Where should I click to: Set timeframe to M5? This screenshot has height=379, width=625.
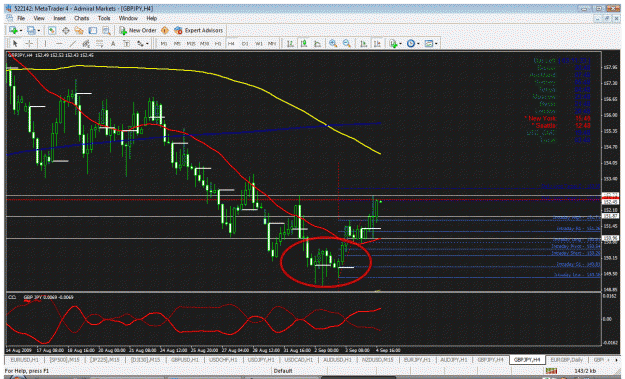pyautogui.click(x=177, y=43)
